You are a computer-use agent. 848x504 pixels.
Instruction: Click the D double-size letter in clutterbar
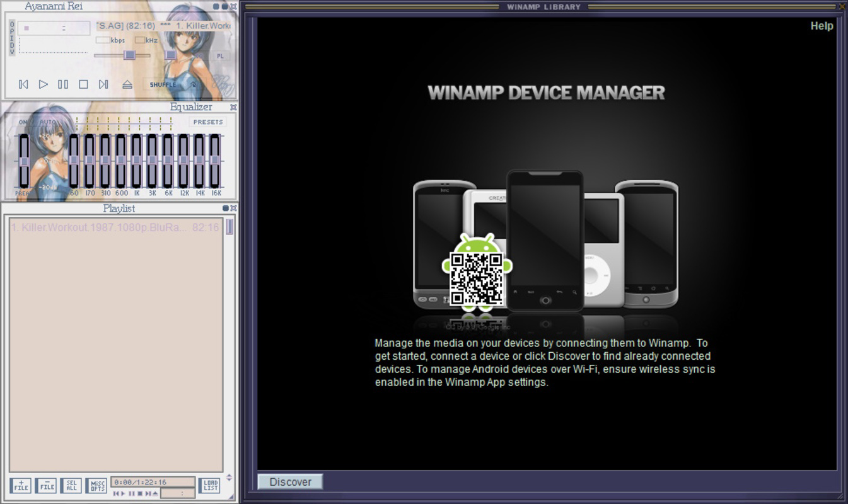(x=12, y=45)
